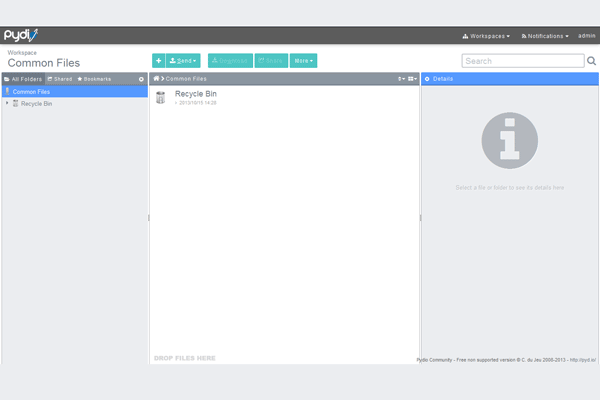Viewport: 600px width, 400px height.
Task: Click the folders panel settings gear icon
Action: [141, 78]
